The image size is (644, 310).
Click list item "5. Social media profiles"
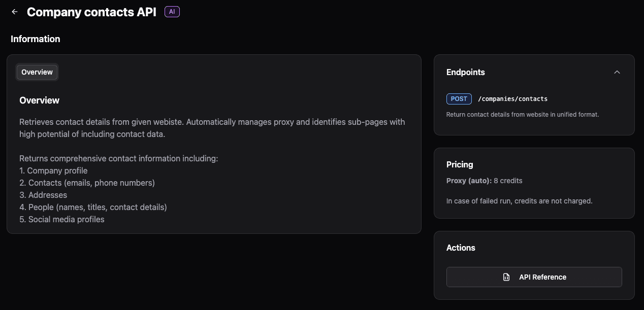click(x=62, y=219)
